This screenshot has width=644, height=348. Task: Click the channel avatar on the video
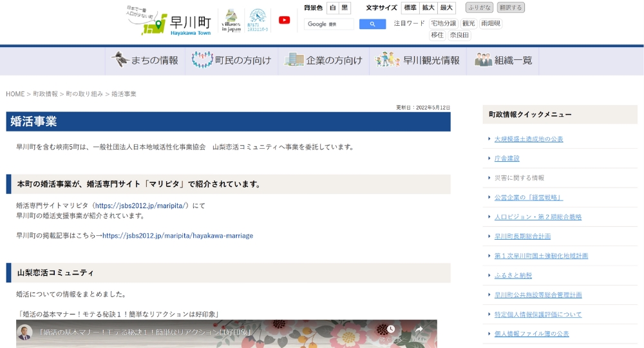[26, 332]
